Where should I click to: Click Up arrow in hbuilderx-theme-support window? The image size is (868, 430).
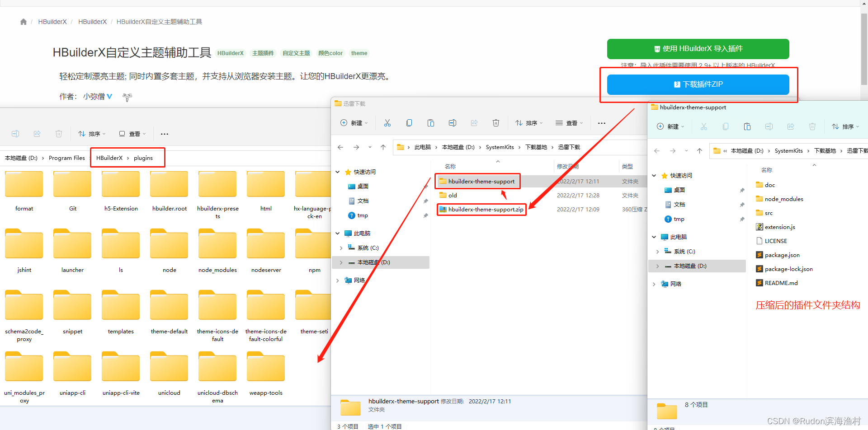coord(699,151)
